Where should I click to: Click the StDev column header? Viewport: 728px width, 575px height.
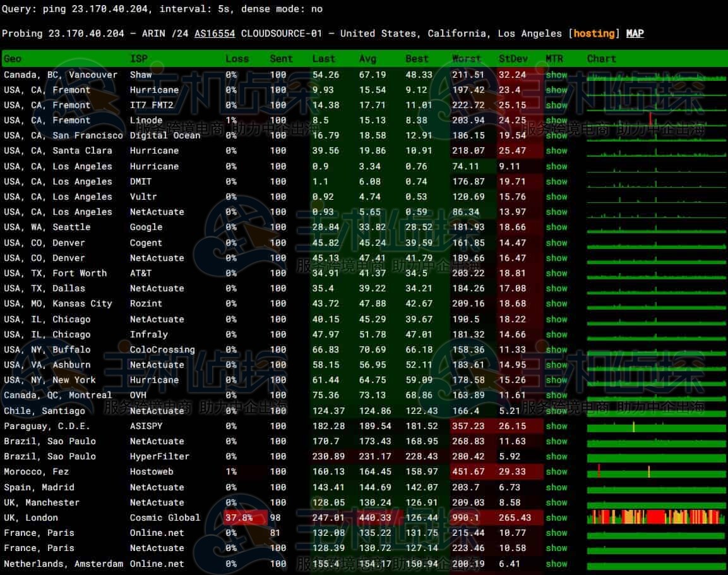coord(513,59)
